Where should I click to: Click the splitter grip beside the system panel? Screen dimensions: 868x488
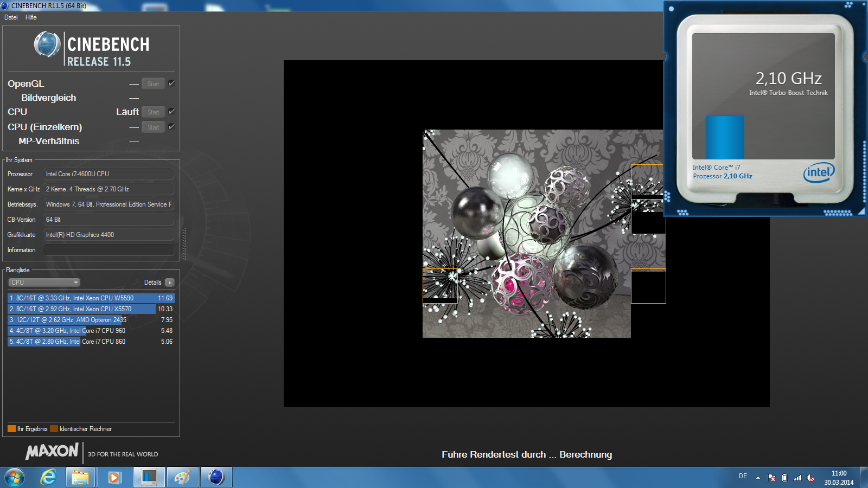(185, 244)
